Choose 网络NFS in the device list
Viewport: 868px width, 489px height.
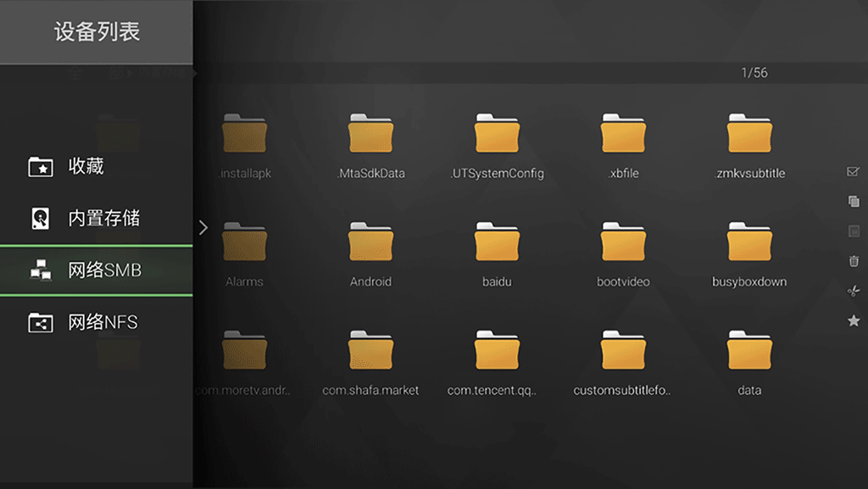pyautogui.click(x=97, y=322)
